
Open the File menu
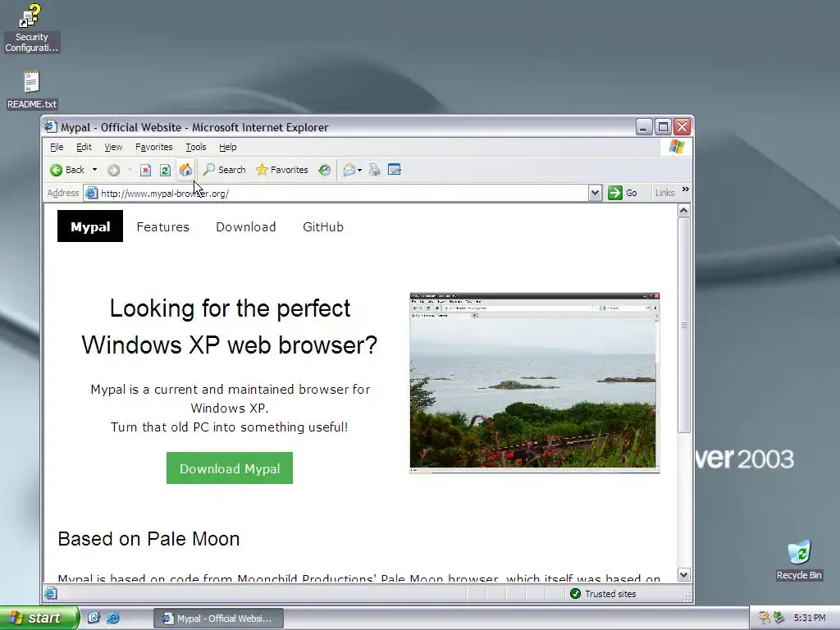57,147
